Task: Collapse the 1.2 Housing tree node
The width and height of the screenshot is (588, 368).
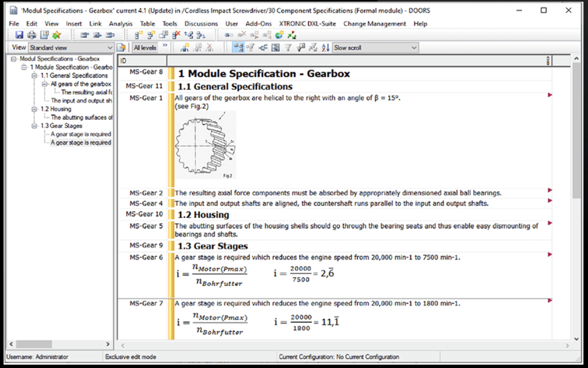Action: click(x=34, y=109)
